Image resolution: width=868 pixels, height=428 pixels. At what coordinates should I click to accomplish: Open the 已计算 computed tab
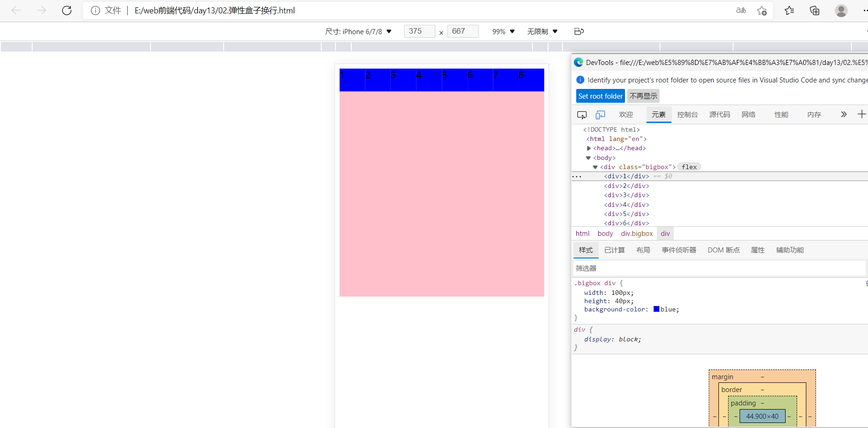614,250
